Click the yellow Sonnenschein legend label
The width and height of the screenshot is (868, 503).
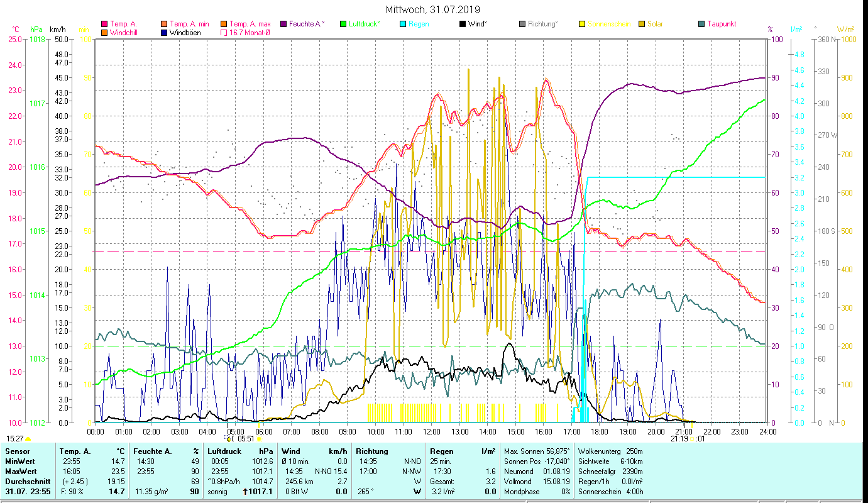(x=609, y=24)
